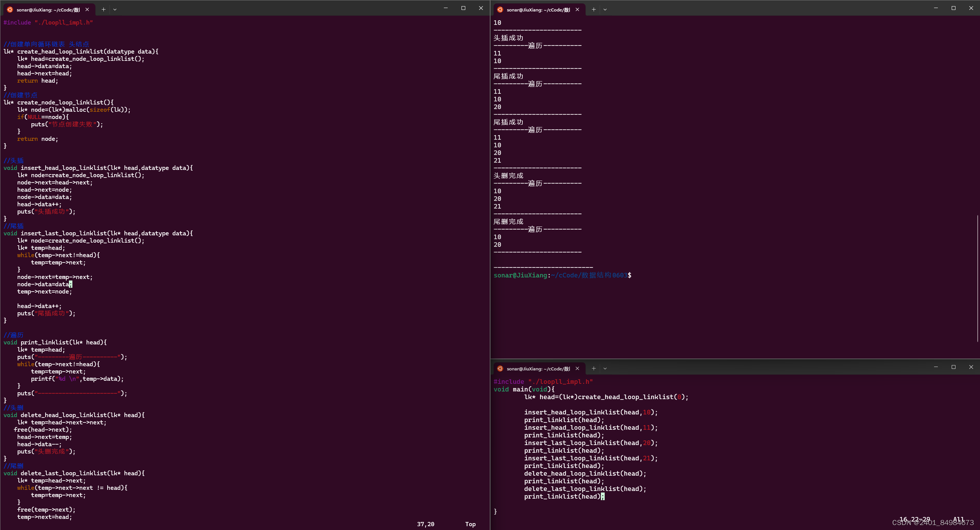This screenshot has width=980, height=530.
Task: Click Ubuntu icon on bottom-right terminal tab
Action: (x=500, y=369)
